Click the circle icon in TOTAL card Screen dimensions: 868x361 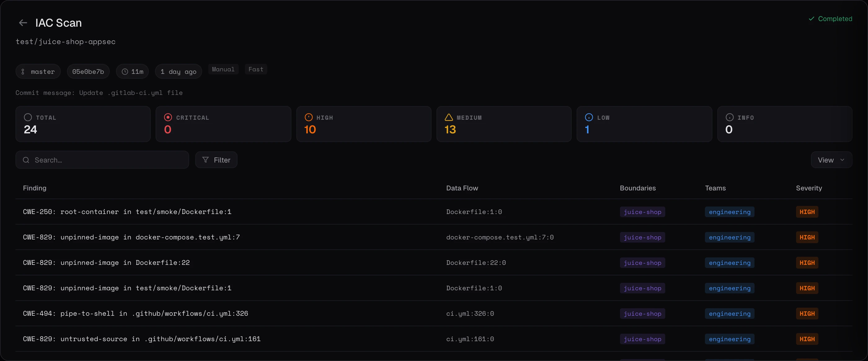point(28,117)
